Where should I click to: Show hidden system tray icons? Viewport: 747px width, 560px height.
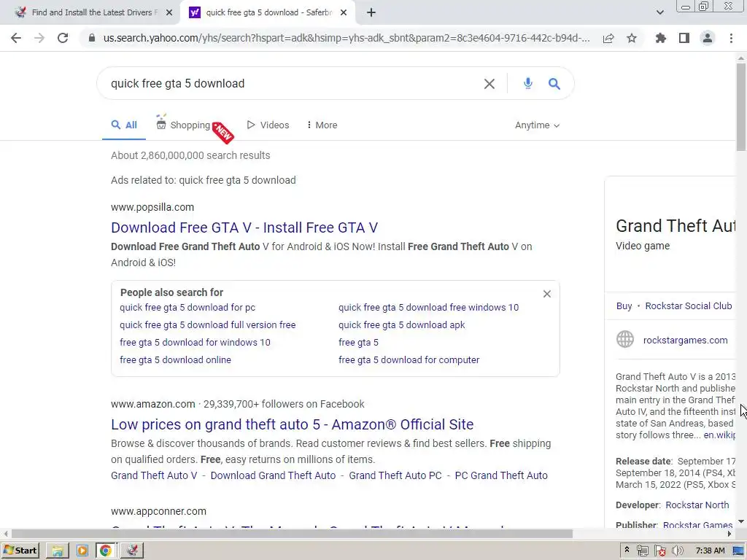(627, 550)
